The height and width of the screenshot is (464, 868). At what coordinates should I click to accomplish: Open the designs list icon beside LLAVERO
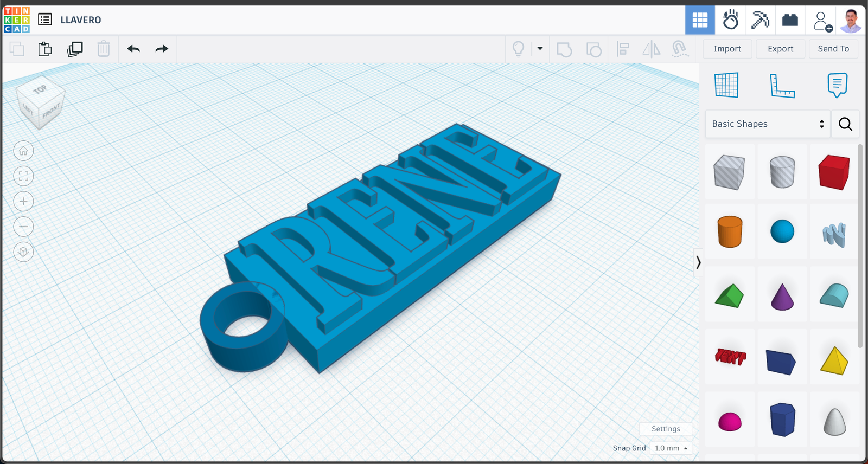(x=45, y=20)
